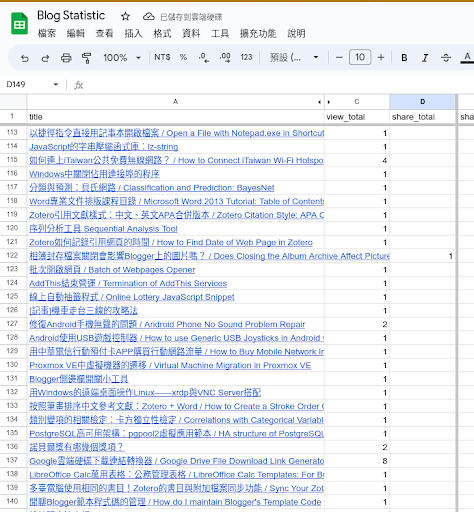The width and height of the screenshot is (474, 512).
Task: Select row 122 header
Action: pyautogui.click(x=12, y=256)
